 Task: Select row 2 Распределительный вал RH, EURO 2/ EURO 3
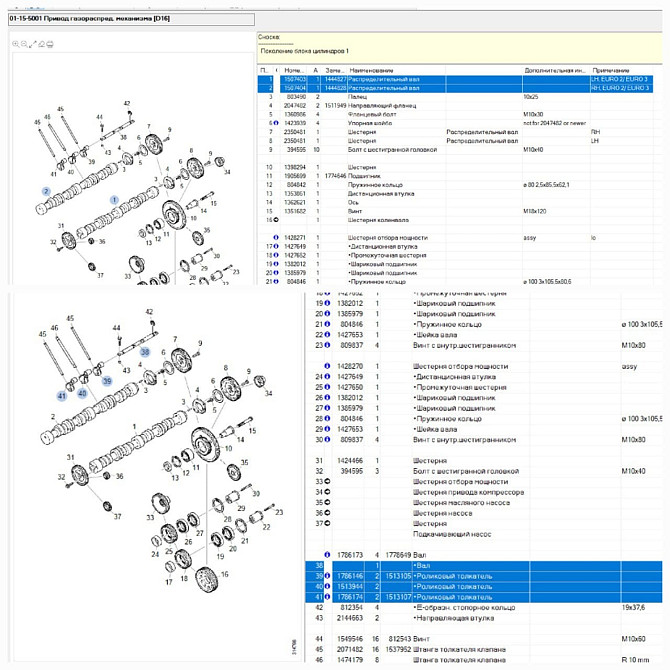click(x=455, y=88)
